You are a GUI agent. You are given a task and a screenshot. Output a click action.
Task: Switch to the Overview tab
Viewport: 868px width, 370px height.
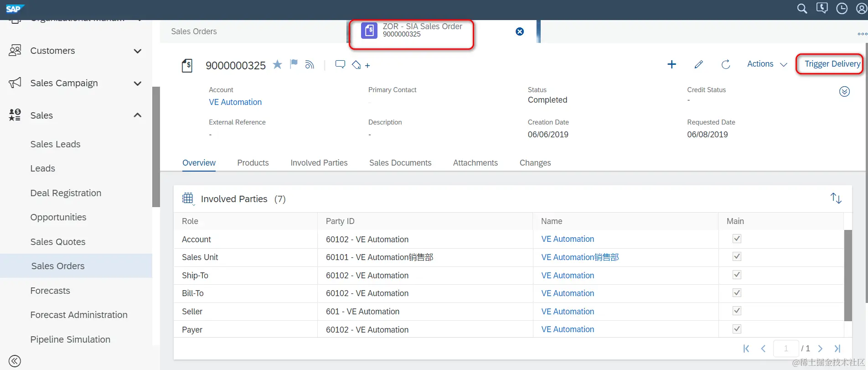[199, 163]
